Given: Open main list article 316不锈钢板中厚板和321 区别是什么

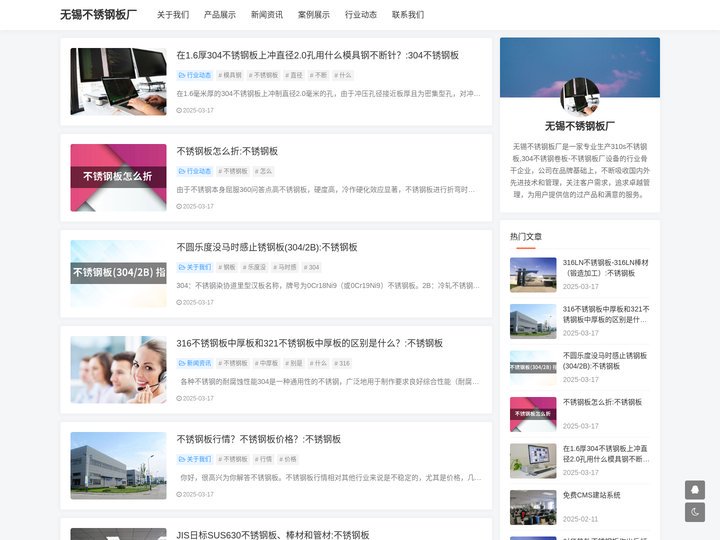Looking at the screenshot, I should coord(309,343).
